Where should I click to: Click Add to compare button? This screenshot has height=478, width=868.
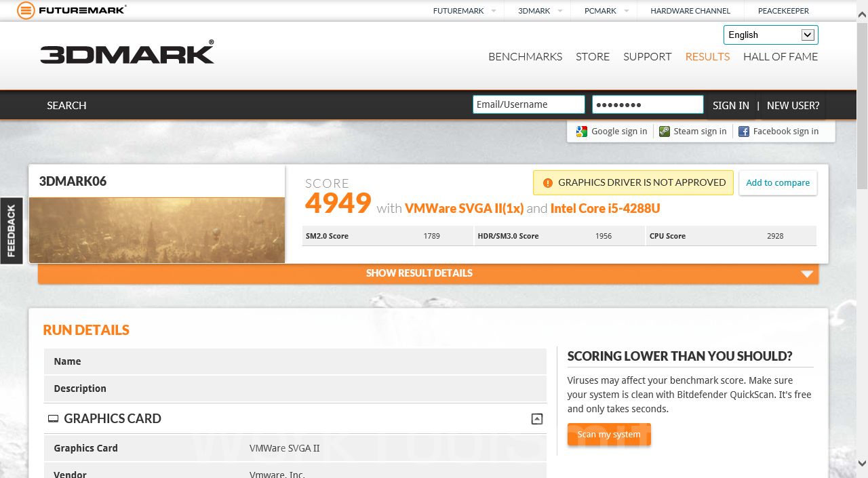point(778,183)
